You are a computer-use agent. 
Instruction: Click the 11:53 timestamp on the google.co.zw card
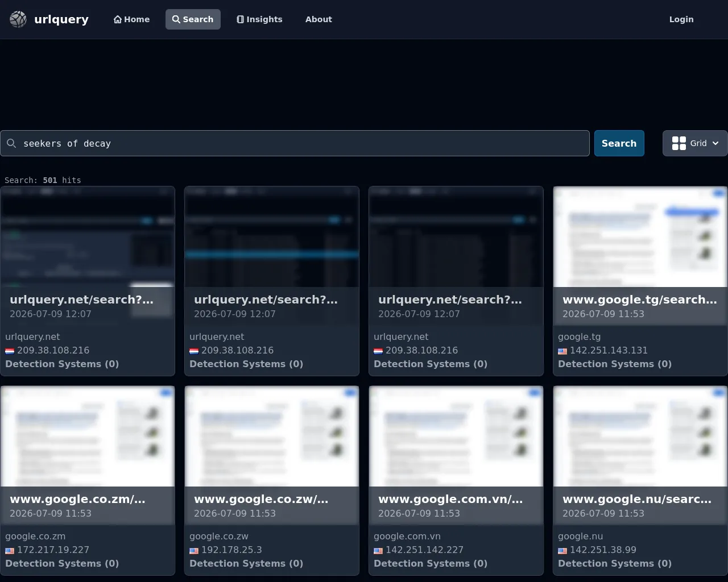click(235, 513)
